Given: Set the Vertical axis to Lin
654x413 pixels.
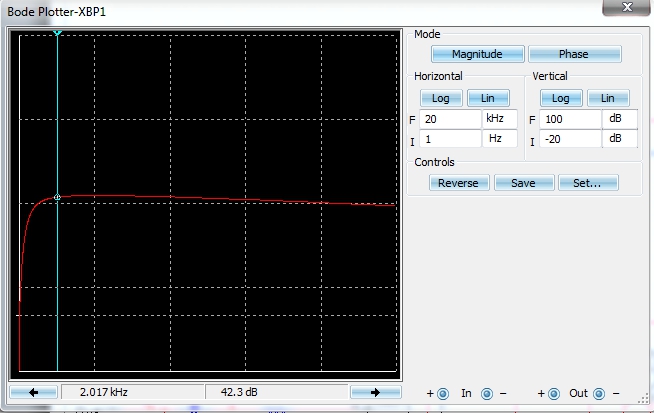Looking at the screenshot, I should [x=608, y=98].
